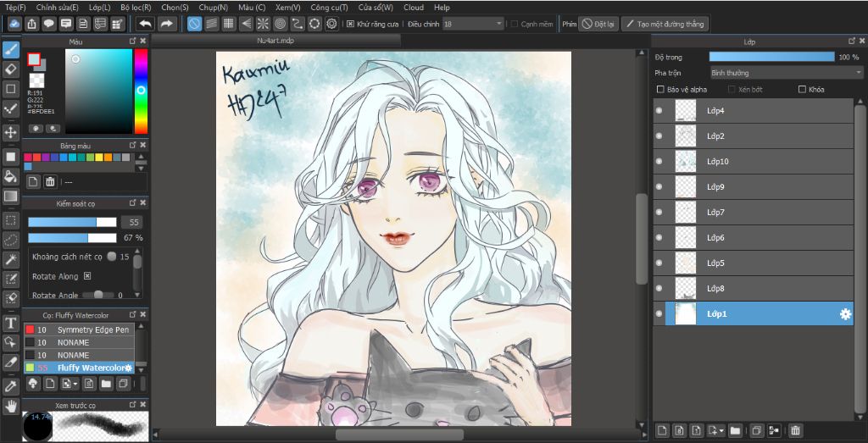This screenshot has width=868, height=443.
Task: Select Symmetry Edge Pen brush
Action: click(x=79, y=329)
